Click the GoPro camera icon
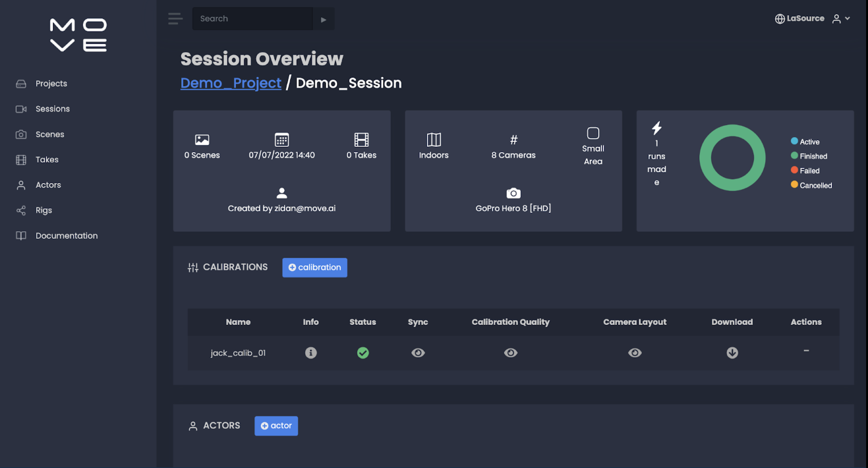Image resolution: width=868 pixels, height=468 pixels. pyautogui.click(x=513, y=193)
